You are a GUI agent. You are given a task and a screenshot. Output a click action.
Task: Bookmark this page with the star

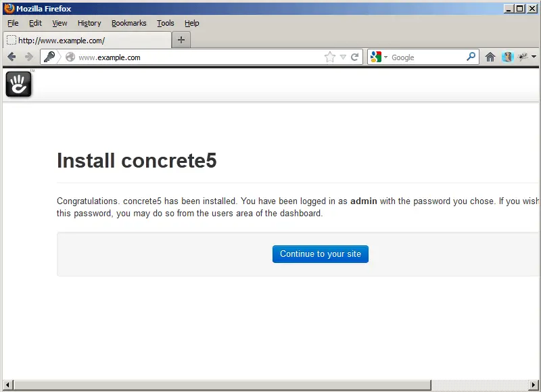point(330,57)
